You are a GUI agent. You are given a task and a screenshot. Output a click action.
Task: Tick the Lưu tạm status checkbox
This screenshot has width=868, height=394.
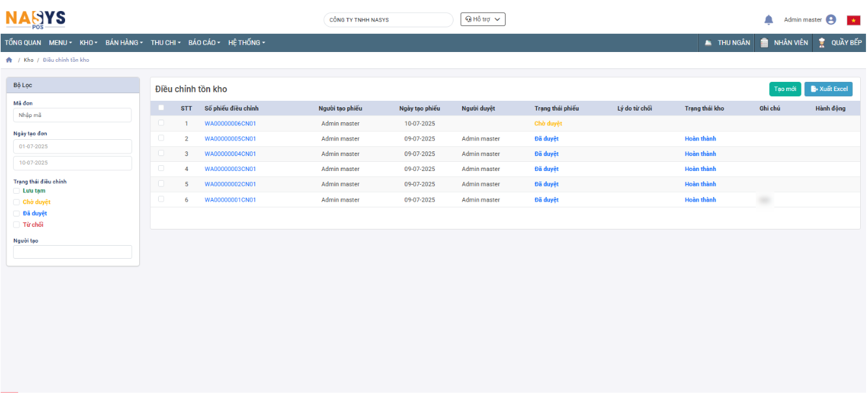17,191
